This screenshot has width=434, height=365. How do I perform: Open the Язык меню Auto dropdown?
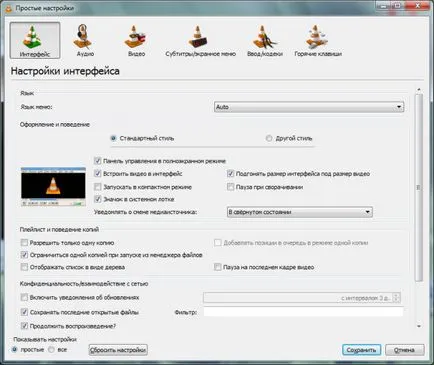pos(309,107)
